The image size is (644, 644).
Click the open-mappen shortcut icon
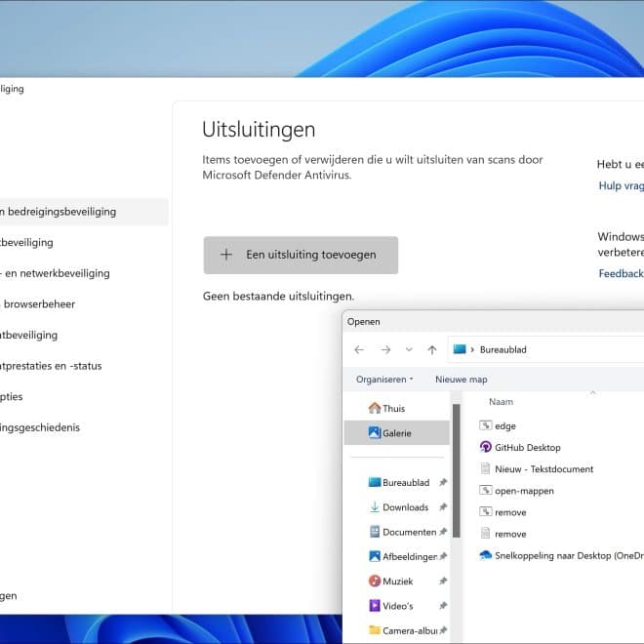click(x=486, y=490)
